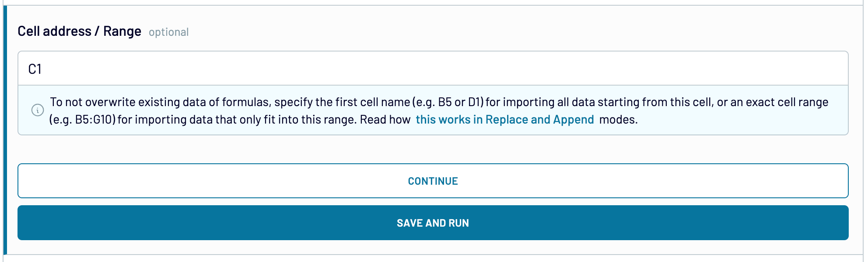The width and height of the screenshot is (868, 262).
Task: Click the gray 'optional' label text
Action: (168, 32)
